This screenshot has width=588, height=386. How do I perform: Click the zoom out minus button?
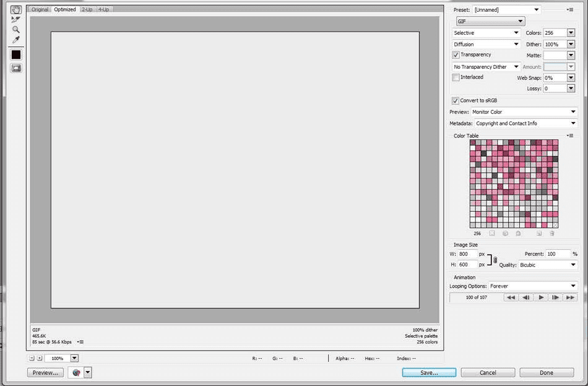tap(32, 358)
